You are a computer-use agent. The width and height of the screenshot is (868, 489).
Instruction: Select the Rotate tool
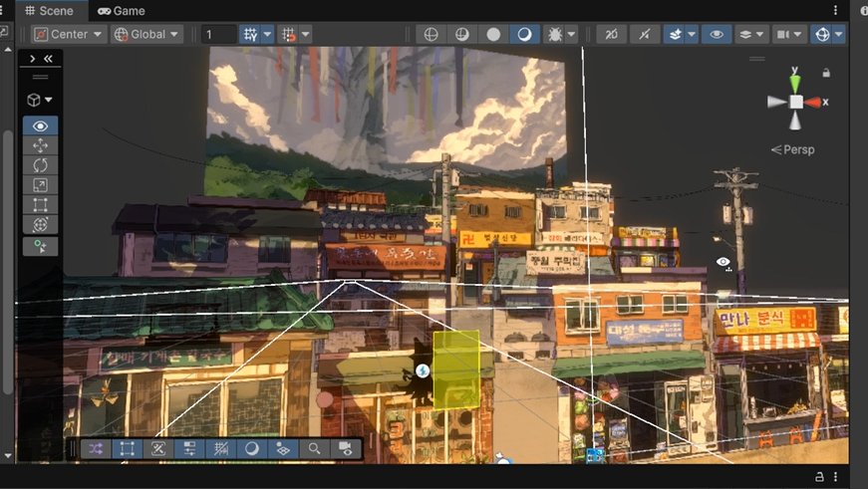point(41,165)
